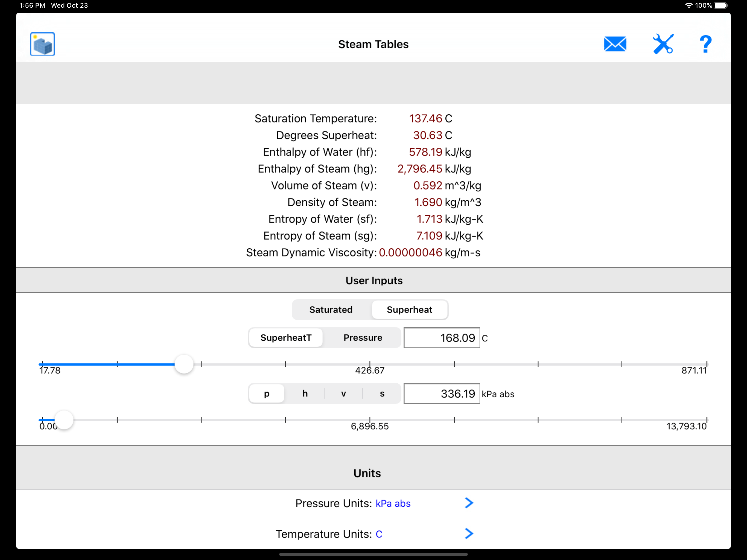Click the superheat temperature slider knob
The width and height of the screenshot is (747, 560).
(184, 364)
